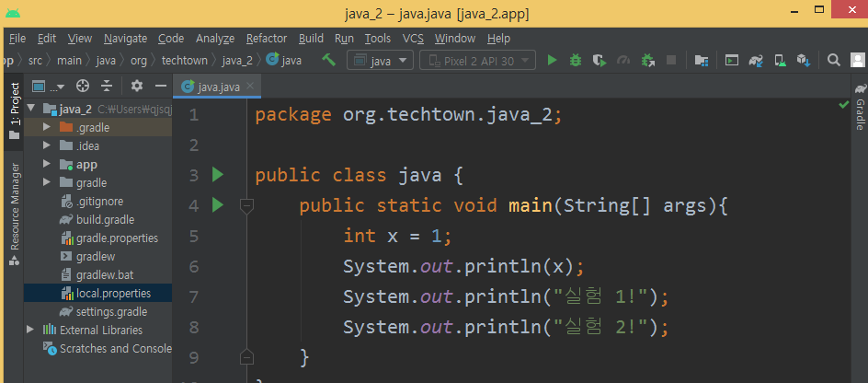Close the java.java editor tab
Screen dimensions: 868x383
(250, 86)
